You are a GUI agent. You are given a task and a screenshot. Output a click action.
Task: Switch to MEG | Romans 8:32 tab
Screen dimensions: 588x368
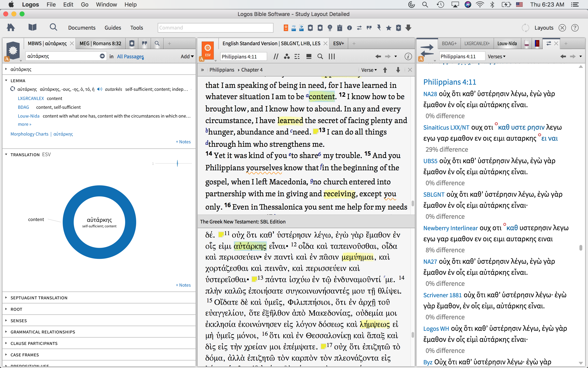100,43
